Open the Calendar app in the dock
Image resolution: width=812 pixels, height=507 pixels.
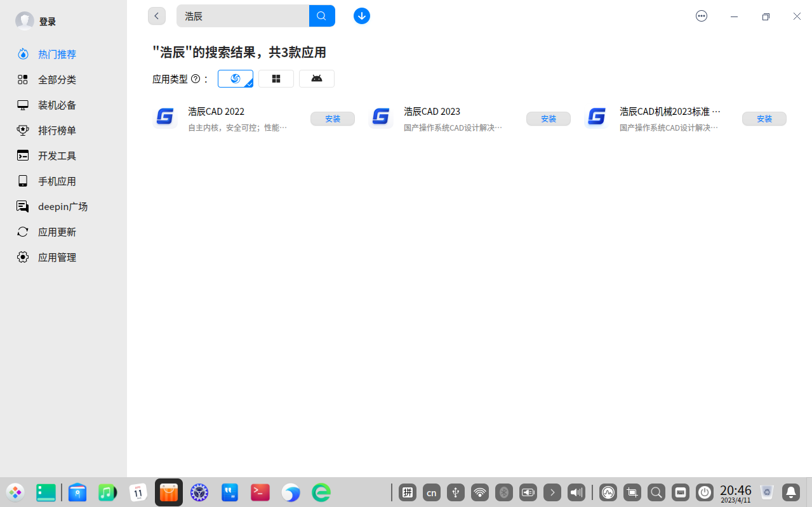coord(138,492)
